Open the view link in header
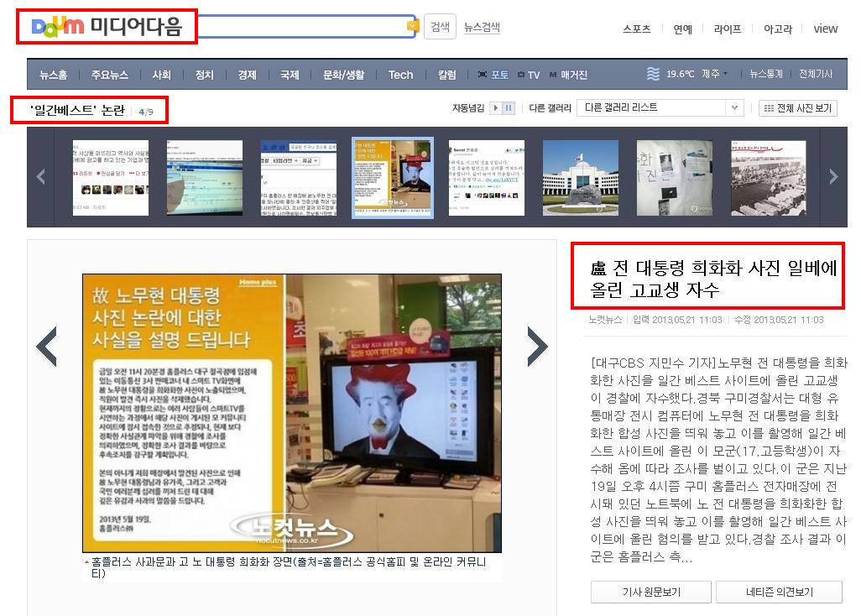The height and width of the screenshot is (616, 861). [825, 29]
